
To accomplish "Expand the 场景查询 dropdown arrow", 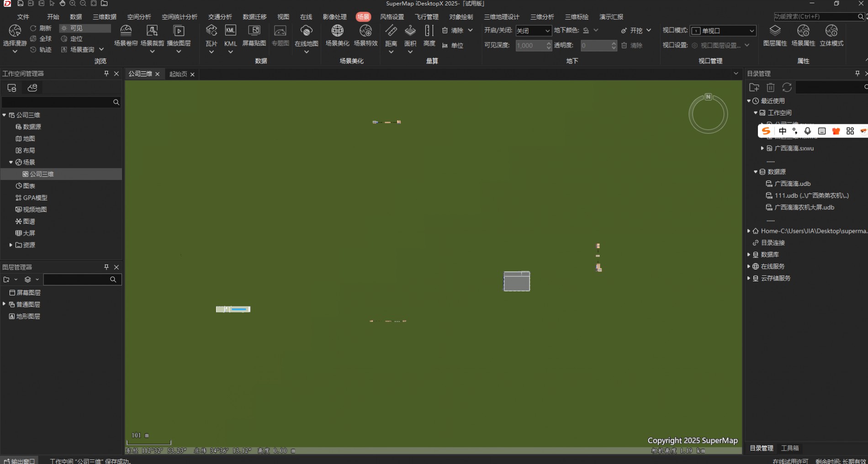I will pyautogui.click(x=101, y=49).
